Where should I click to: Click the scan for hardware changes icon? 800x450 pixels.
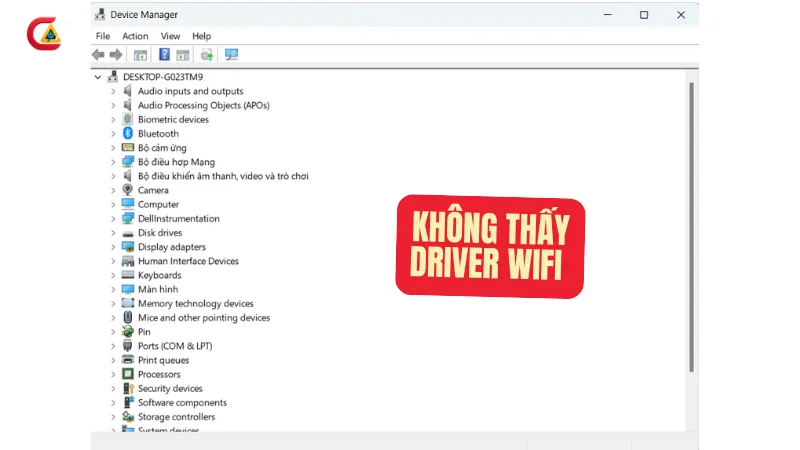click(x=231, y=55)
